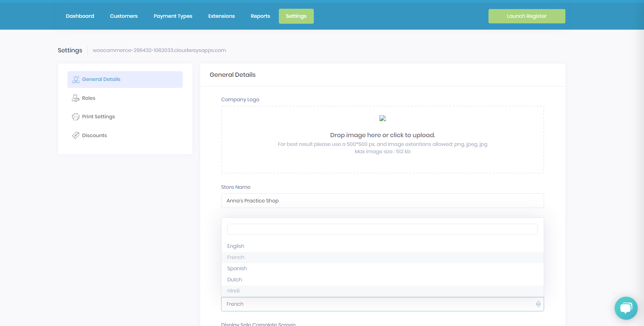Choose Hindi from language list
Screen dimensions: 644x326
pos(383,291)
